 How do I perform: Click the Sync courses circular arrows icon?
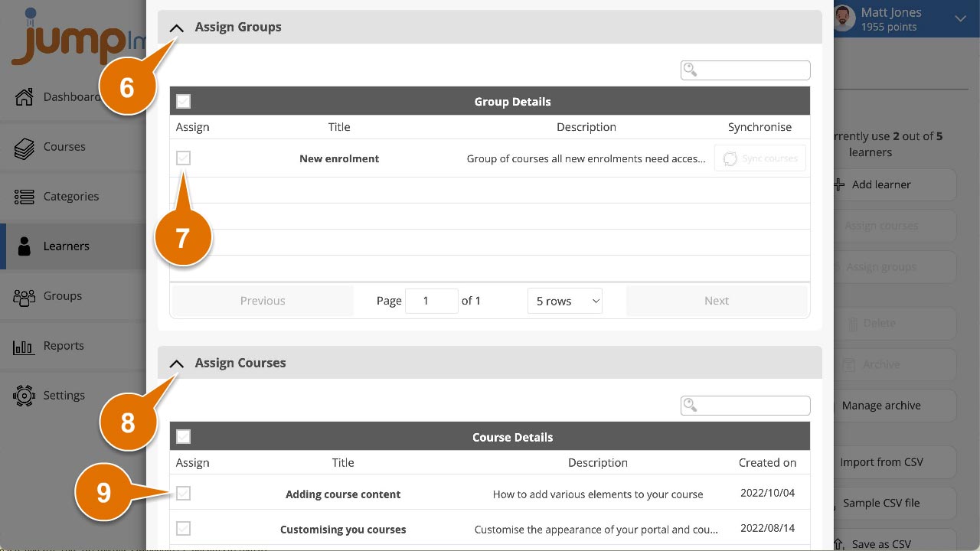[x=730, y=158]
